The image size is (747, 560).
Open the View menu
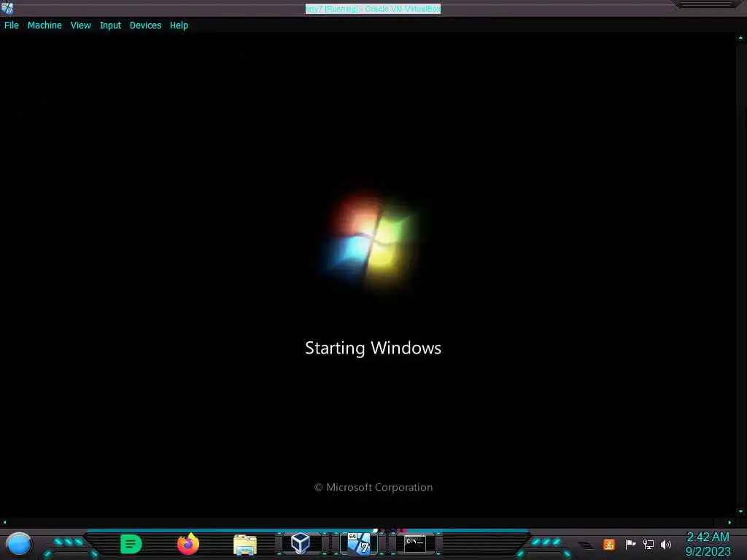pyautogui.click(x=80, y=26)
